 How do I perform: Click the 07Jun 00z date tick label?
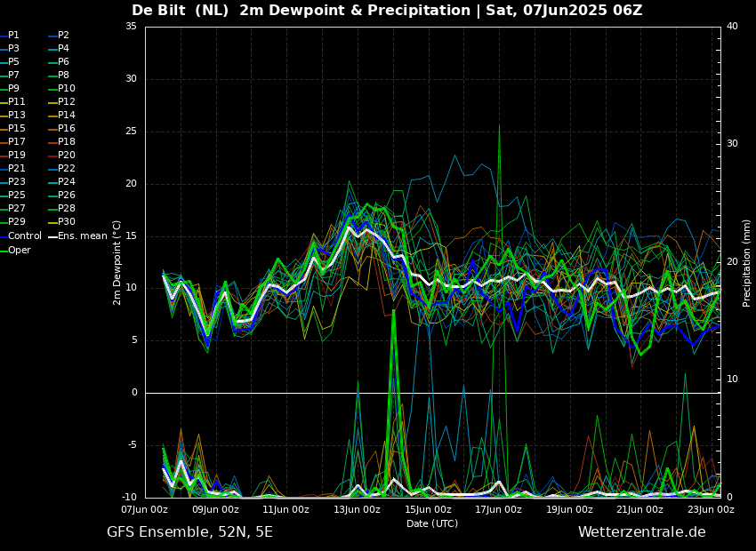[x=145, y=510]
